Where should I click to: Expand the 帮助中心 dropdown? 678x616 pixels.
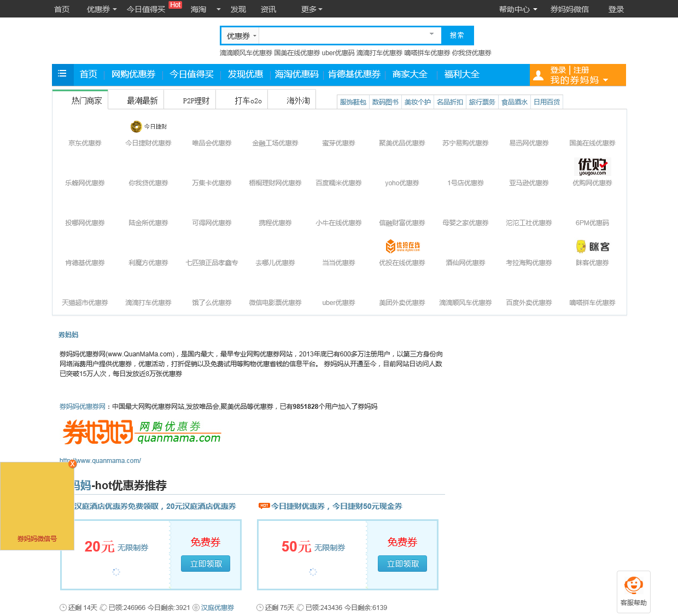click(x=518, y=9)
